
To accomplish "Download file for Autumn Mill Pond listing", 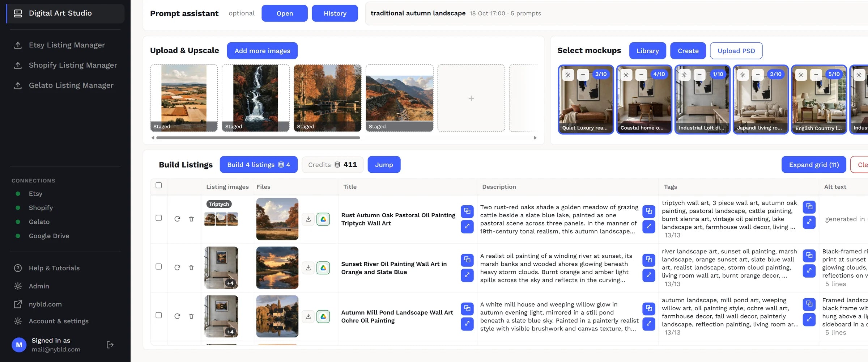I will (x=308, y=316).
